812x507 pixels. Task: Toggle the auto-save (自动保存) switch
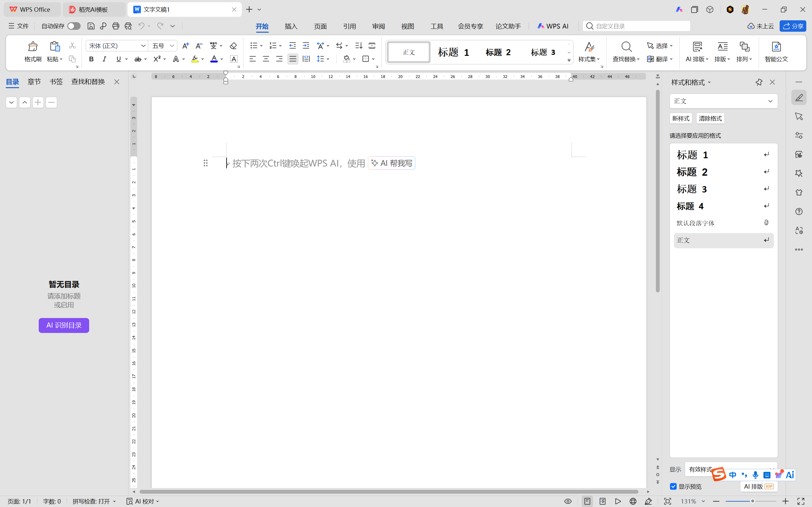(x=74, y=26)
